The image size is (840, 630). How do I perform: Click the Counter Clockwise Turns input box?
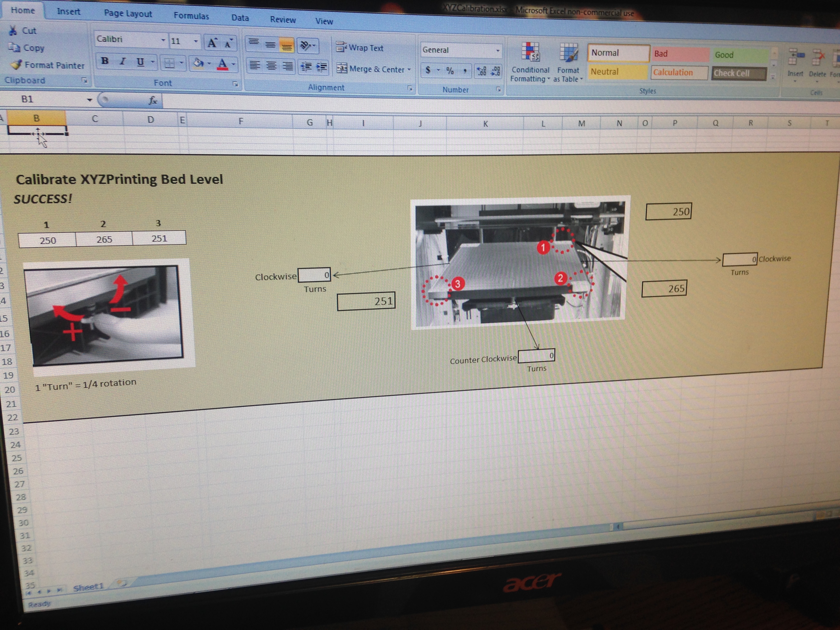pos(536,356)
